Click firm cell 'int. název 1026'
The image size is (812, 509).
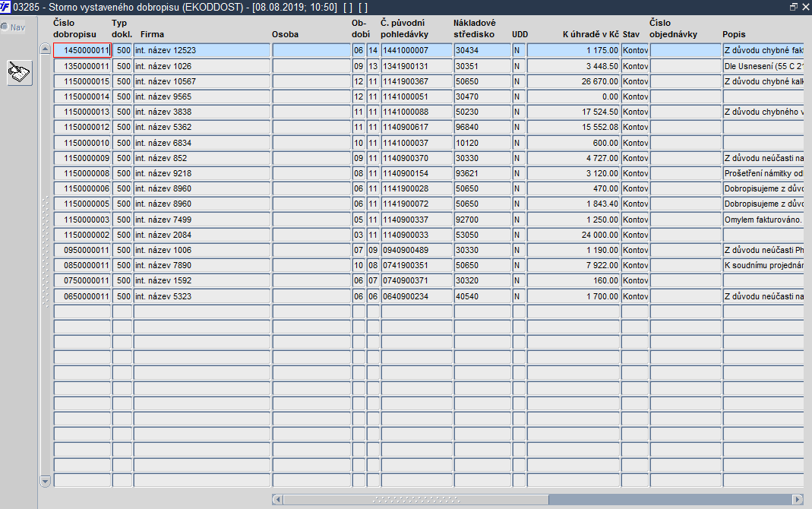click(202, 66)
